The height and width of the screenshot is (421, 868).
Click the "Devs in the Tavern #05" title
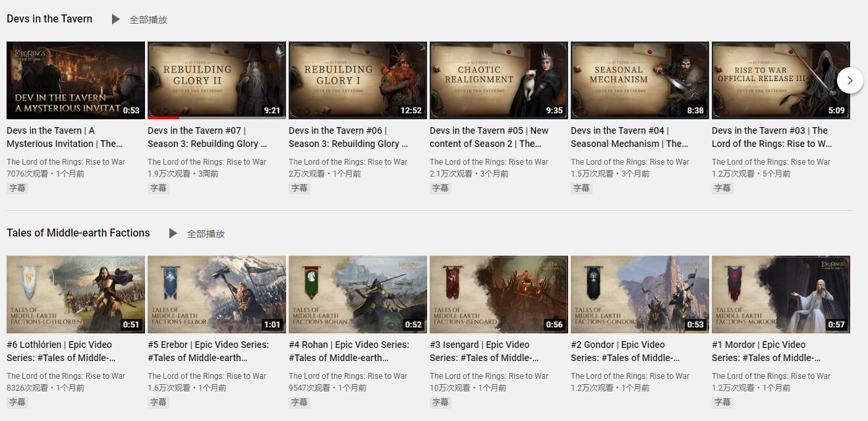(489, 137)
